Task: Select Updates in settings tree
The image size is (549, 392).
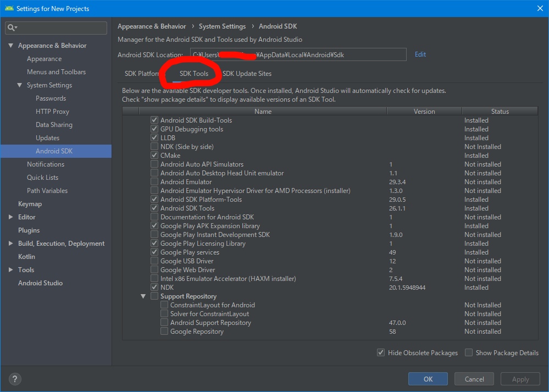Action: coord(48,138)
